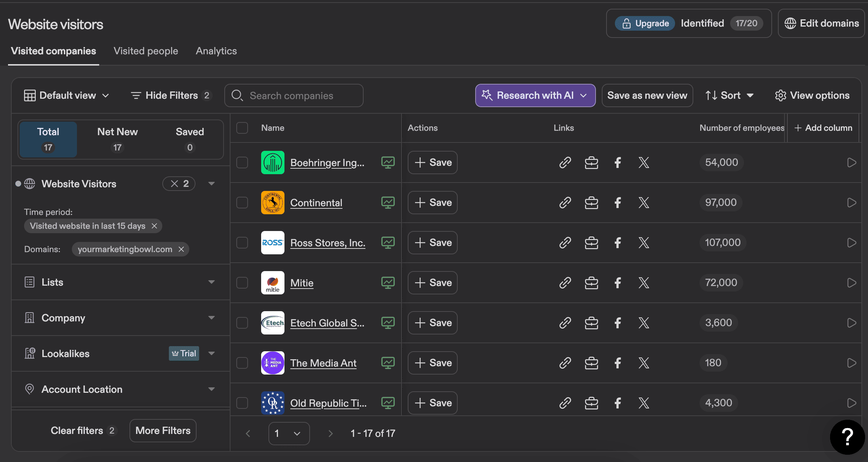
Task: Click LinkedIn briefcase icon for Continental
Action: (x=591, y=203)
